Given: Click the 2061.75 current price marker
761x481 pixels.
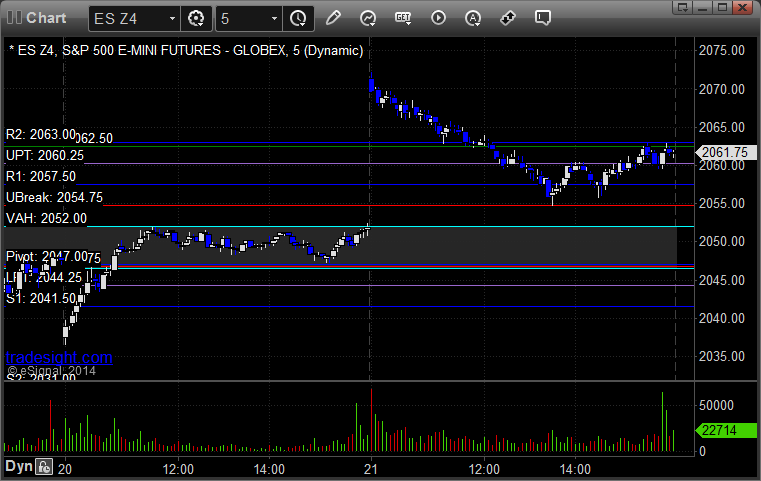Looking at the screenshot, I should point(724,152).
